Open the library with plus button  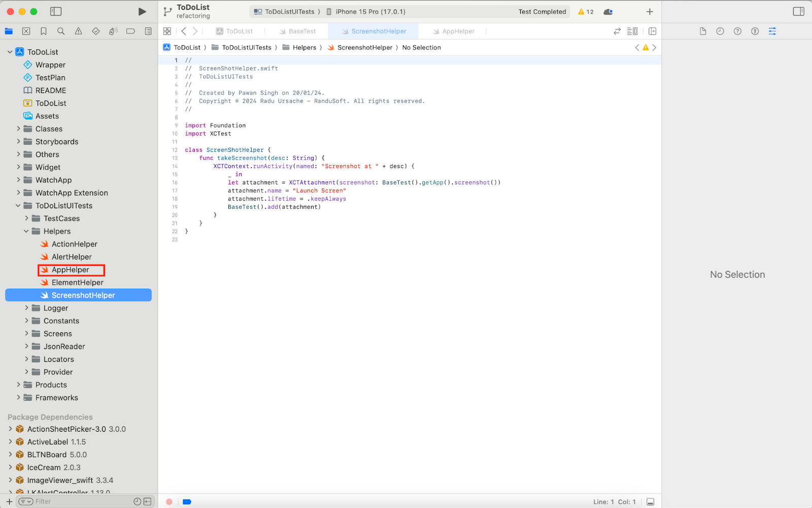pos(650,12)
